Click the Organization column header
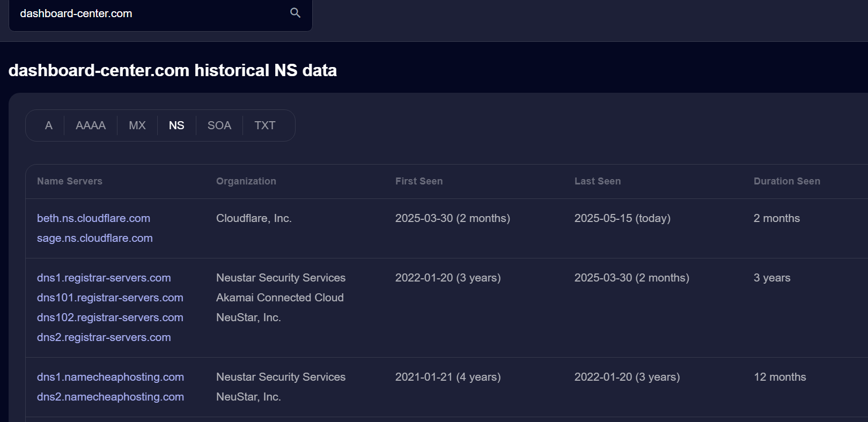Image resolution: width=868 pixels, height=422 pixels. click(x=246, y=181)
